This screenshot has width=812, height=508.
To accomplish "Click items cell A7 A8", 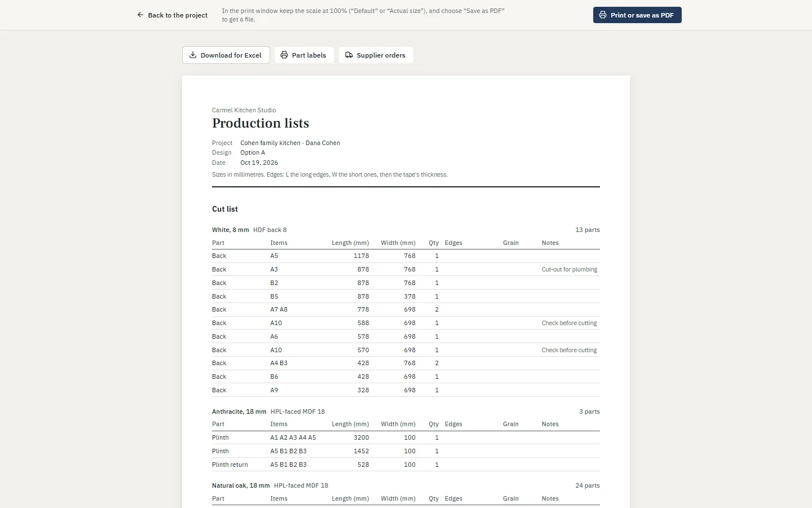I will click(x=279, y=309).
